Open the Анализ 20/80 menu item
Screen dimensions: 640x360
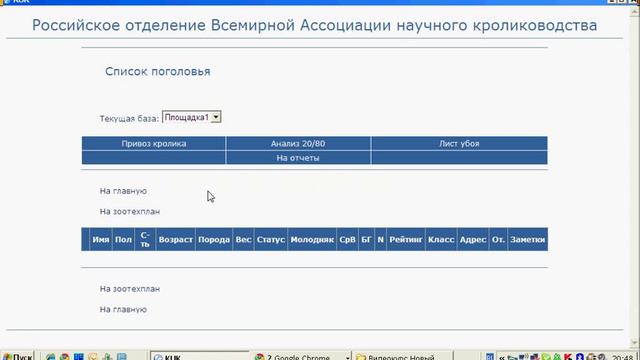298,144
